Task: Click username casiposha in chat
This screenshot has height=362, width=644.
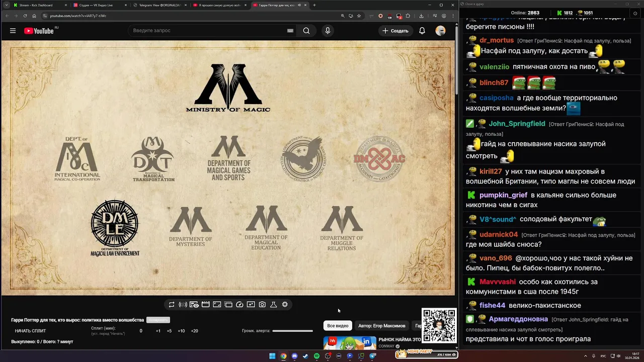Action: pos(497,98)
